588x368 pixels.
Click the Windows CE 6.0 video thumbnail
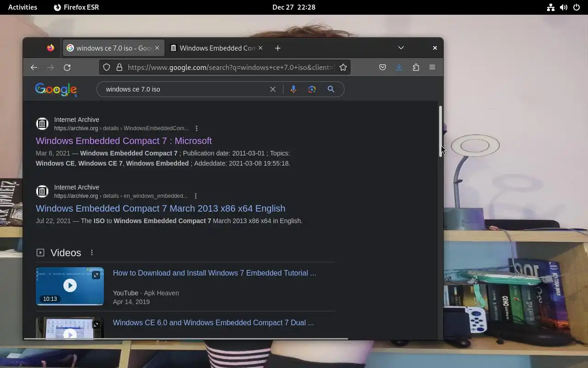point(70,328)
